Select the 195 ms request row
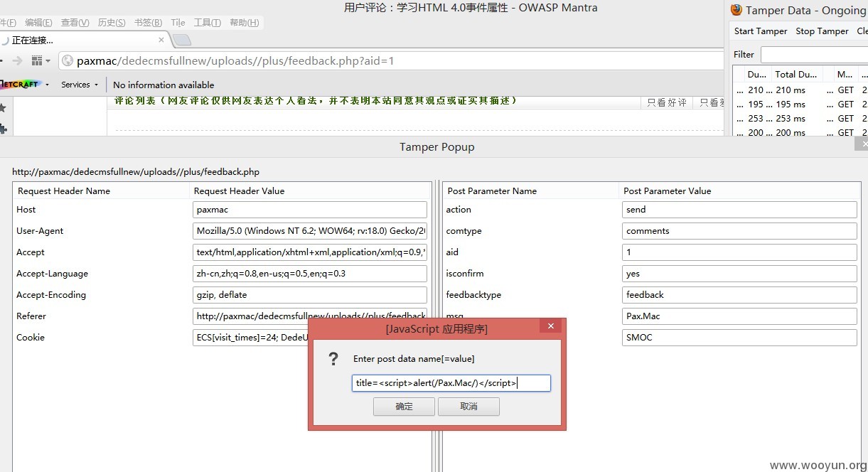This screenshot has height=472, width=868. pos(800,104)
